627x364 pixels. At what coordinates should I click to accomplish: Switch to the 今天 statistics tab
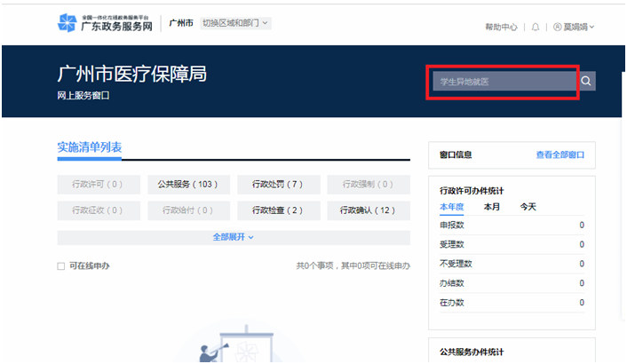tap(528, 207)
